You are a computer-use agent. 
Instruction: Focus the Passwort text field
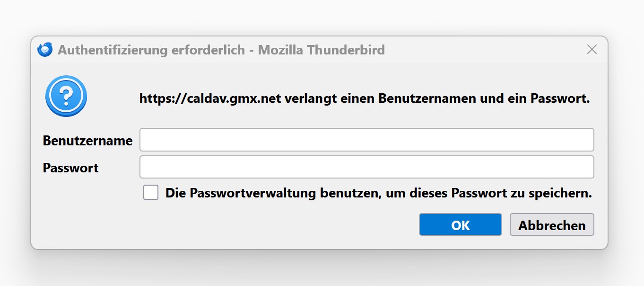coord(366,167)
